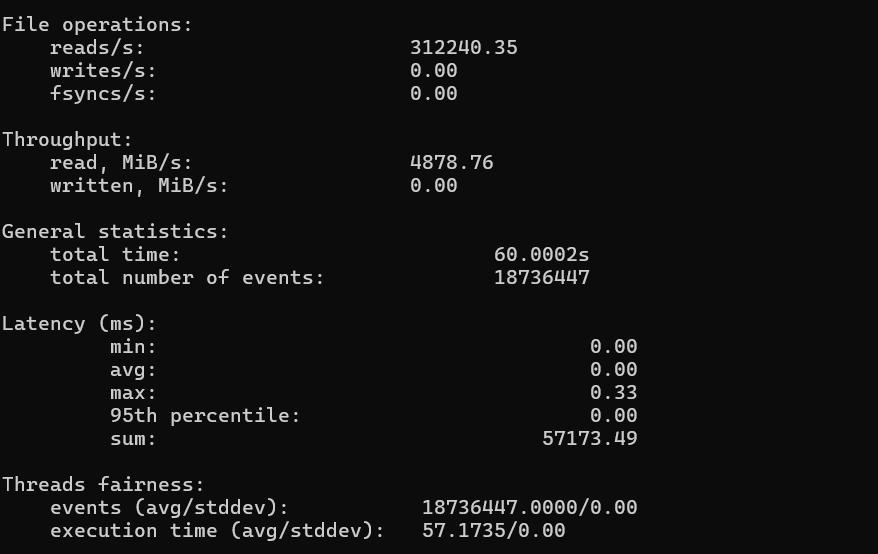Select the 'Latency (ms):' heading
The height and width of the screenshot is (554, 878).
click(79, 324)
